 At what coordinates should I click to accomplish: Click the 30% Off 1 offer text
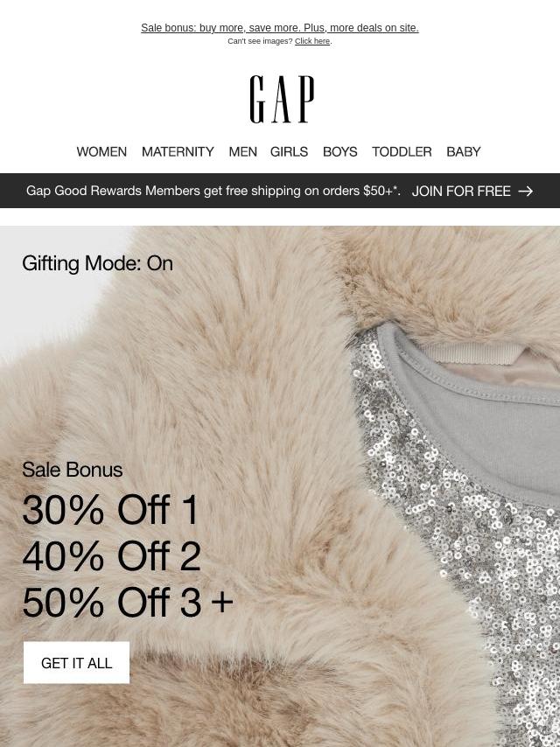pyautogui.click(x=110, y=510)
